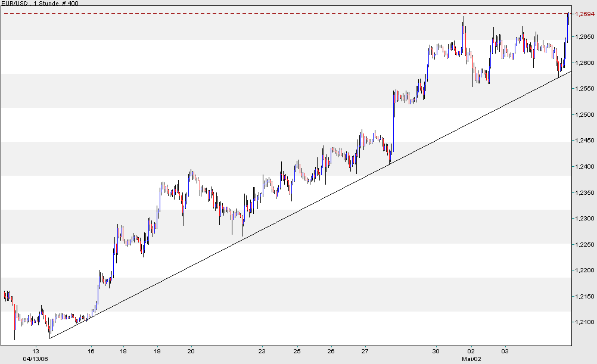Click the 23 marker on the time axis
This screenshot has height=364, width=597.
pyautogui.click(x=261, y=350)
